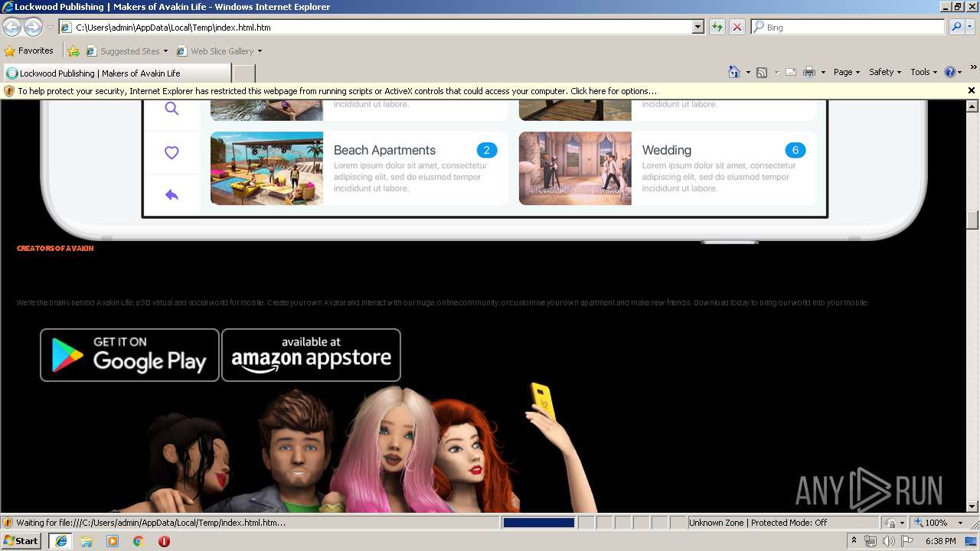Open the Chrome taskbar icon
The image size is (980, 551).
click(139, 541)
